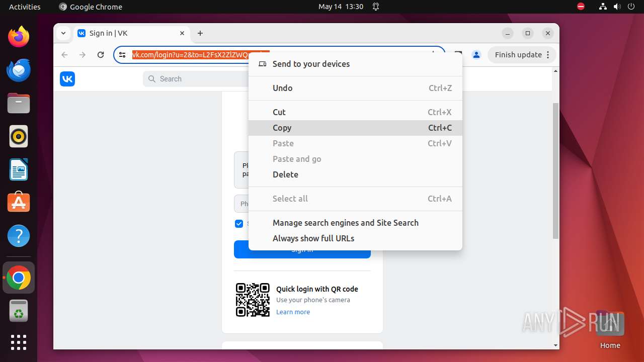Screen dimensions: 644x362
Task: Go back with the back arrow
Action: pyautogui.click(x=64, y=55)
